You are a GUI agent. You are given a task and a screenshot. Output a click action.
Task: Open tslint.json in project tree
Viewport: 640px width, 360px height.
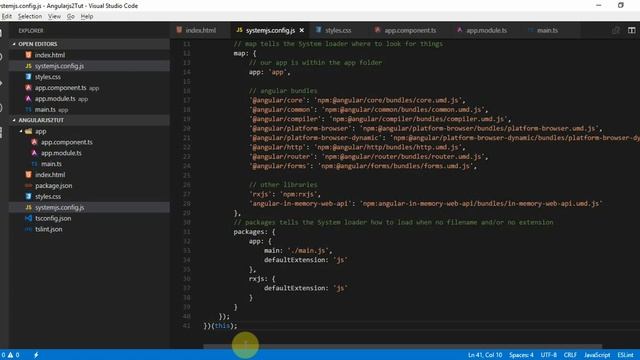click(49, 229)
